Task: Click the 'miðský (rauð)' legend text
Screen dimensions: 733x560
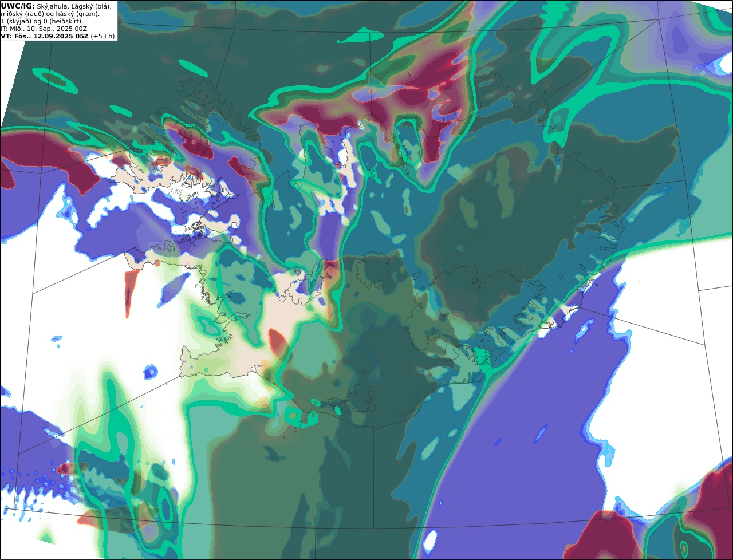Action: (x=22, y=14)
